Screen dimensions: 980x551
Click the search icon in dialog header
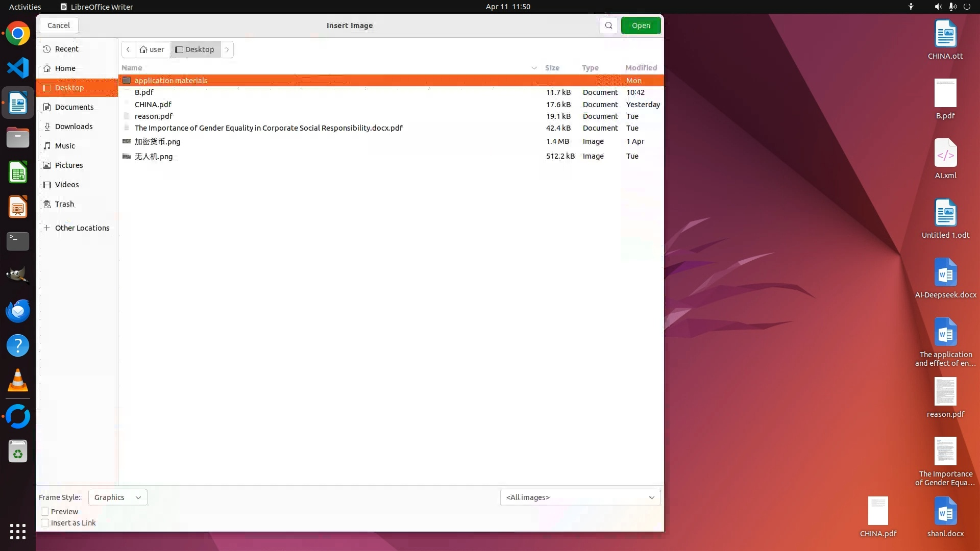(608, 26)
